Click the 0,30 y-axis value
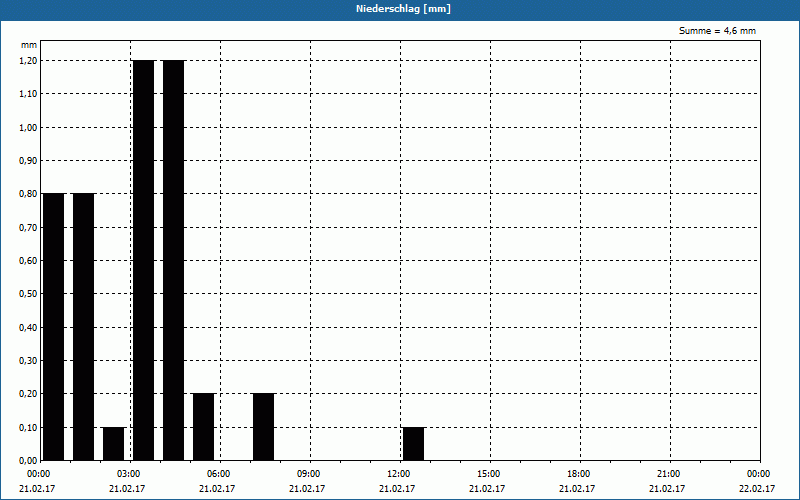Screen dimensions: 800x500 pos(28,361)
